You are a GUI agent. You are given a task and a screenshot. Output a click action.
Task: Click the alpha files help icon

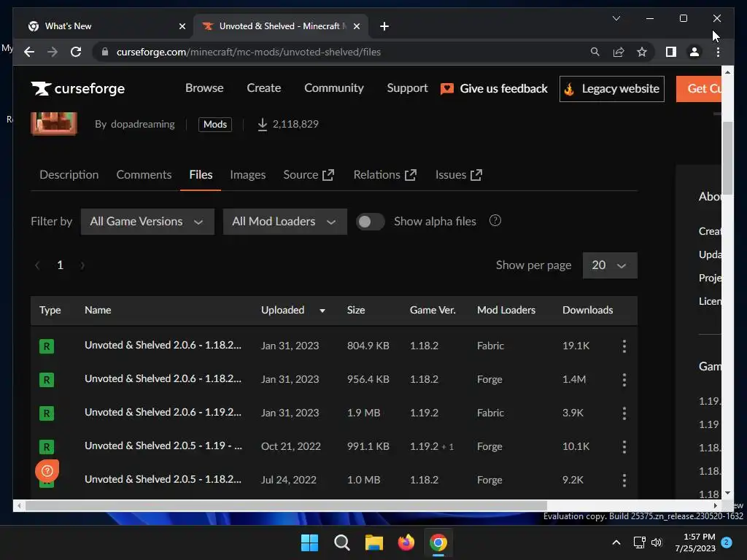pyautogui.click(x=495, y=220)
